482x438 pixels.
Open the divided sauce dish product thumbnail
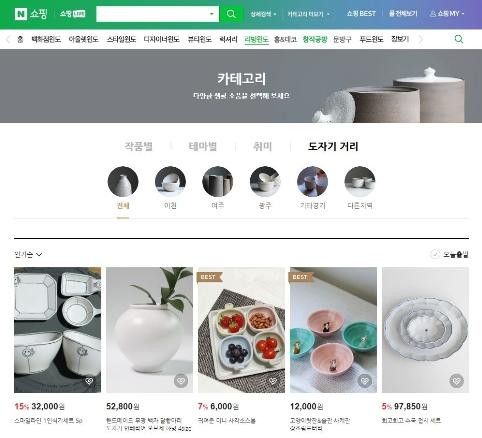[x=241, y=330]
